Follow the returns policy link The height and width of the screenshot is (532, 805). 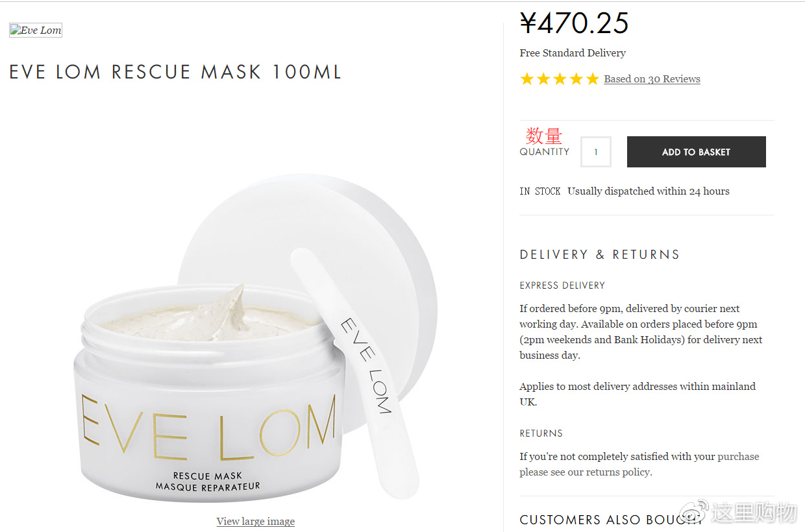click(x=619, y=472)
